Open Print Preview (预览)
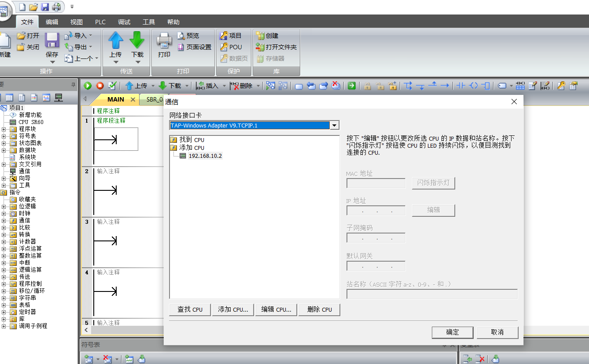The width and height of the screenshot is (589, 364). [188, 36]
